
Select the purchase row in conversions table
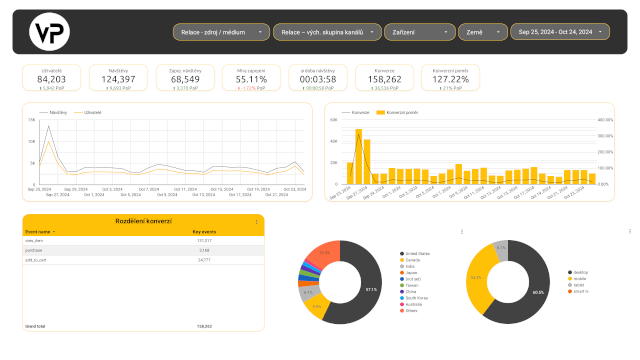(x=143, y=250)
